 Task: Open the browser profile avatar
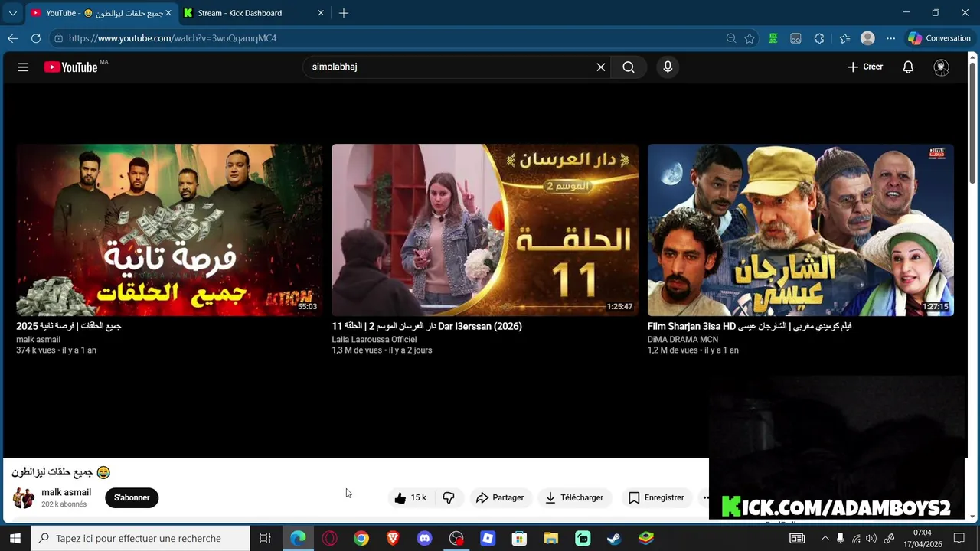pyautogui.click(x=867, y=38)
